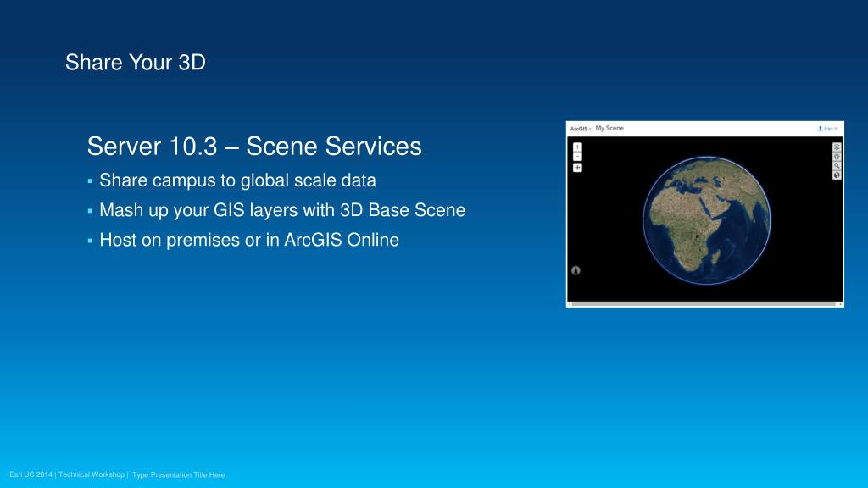Click Server 10.3 – Scene Services heading
Image resolution: width=868 pixels, height=488 pixels.
(x=254, y=146)
